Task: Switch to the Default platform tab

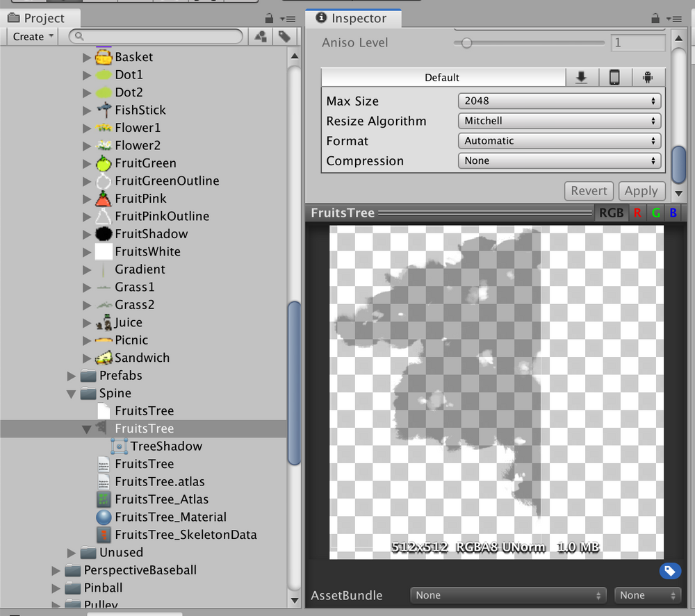Action: (x=443, y=77)
